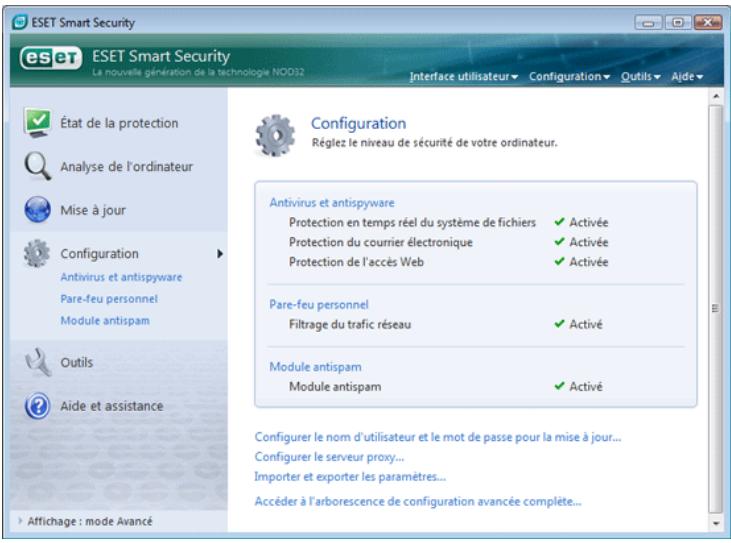Click green check next to Protection de l'accès Web

pyautogui.click(x=559, y=261)
